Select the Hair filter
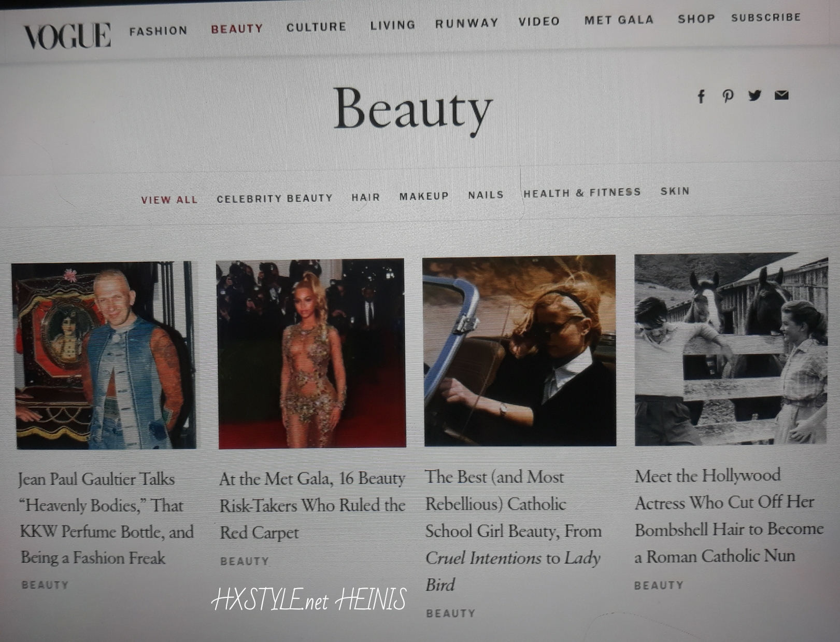 tap(366, 197)
